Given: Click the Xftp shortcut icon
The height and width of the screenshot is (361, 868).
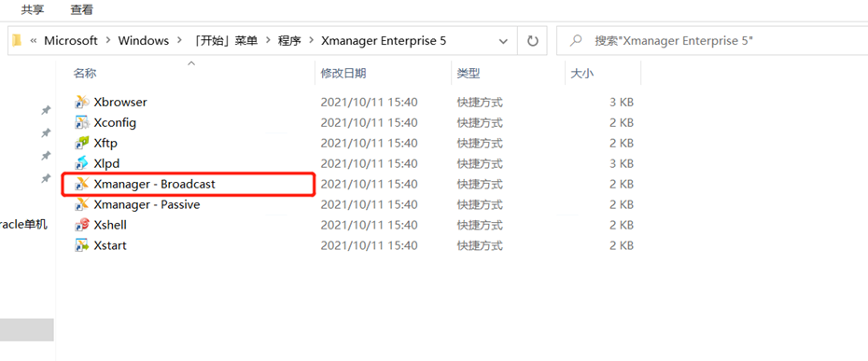Looking at the screenshot, I should [x=82, y=143].
